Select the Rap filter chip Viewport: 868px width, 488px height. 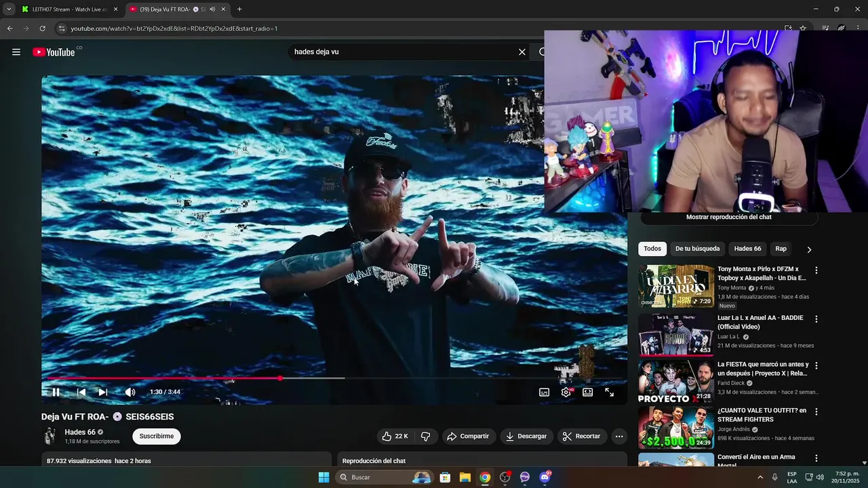pos(781,249)
